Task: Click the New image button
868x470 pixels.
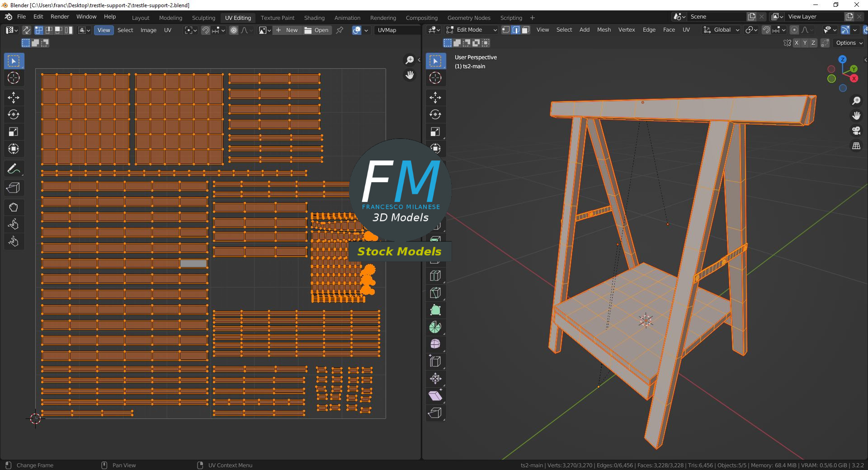Action: 287,30
